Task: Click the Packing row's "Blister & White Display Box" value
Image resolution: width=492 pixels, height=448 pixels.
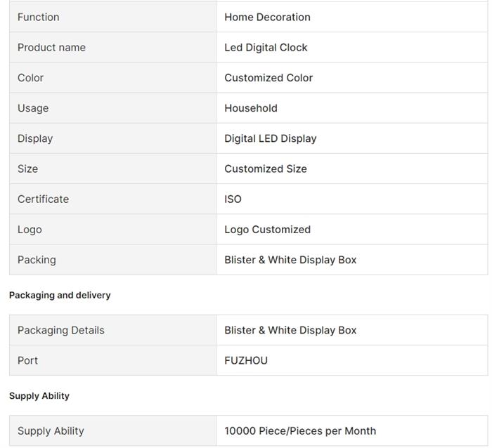Action: pos(290,260)
